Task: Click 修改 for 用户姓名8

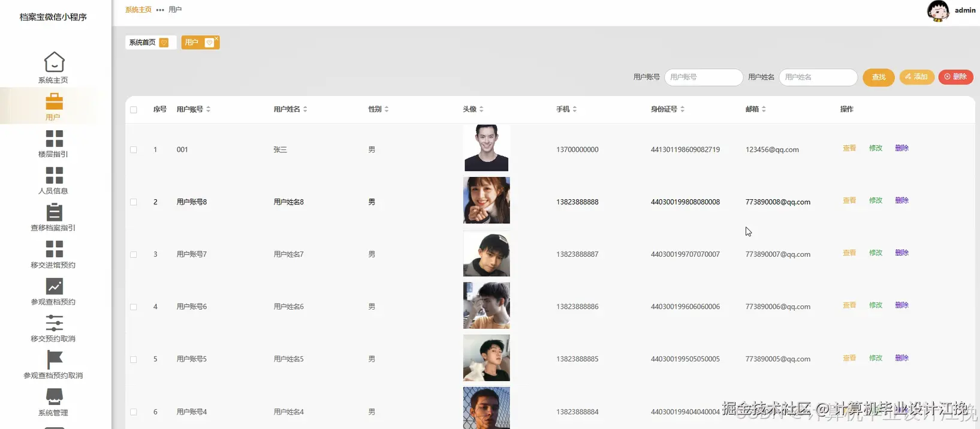Action: pyautogui.click(x=876, y=200)
